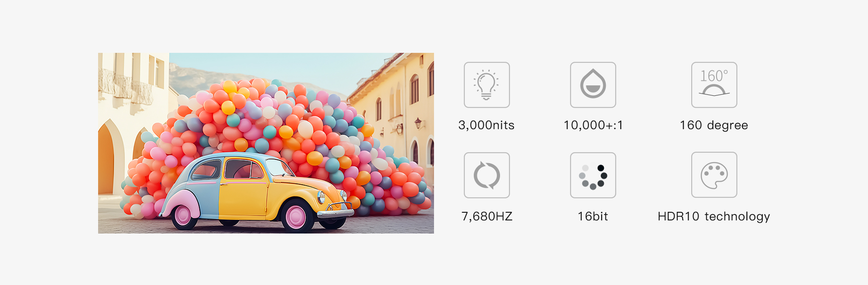Click the car's side window
The width and height of the screenshot is (868, 285).
pyautogui.click(x=244, y=169)
